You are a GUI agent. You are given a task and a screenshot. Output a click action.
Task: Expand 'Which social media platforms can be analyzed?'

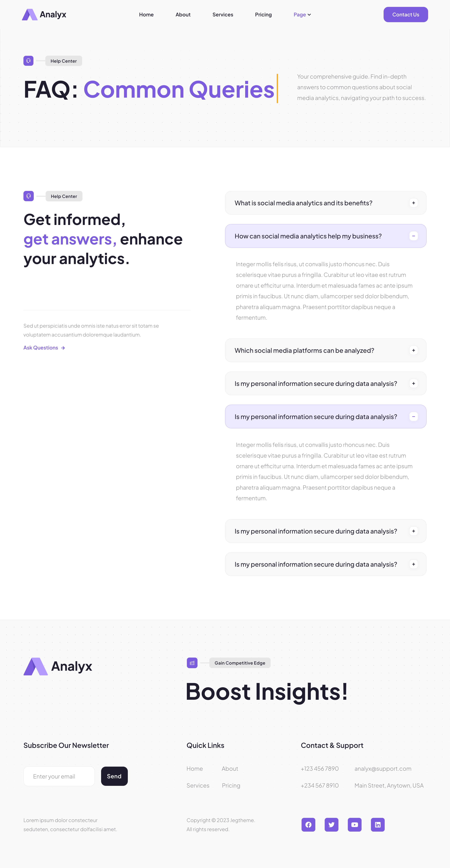tap(413, 350)
